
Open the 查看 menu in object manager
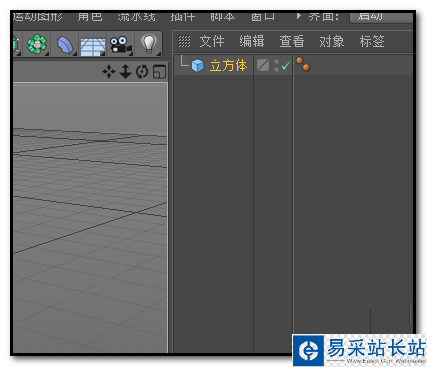(292, 41)
